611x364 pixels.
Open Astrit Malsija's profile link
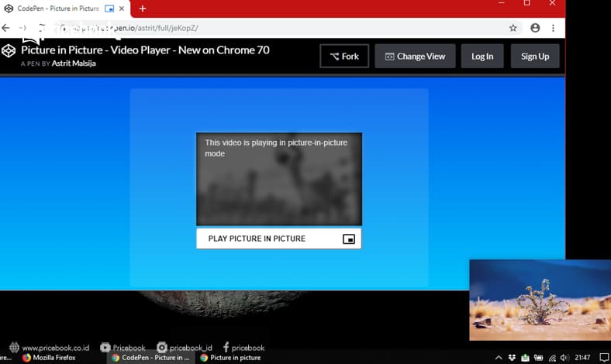(74, 64)
